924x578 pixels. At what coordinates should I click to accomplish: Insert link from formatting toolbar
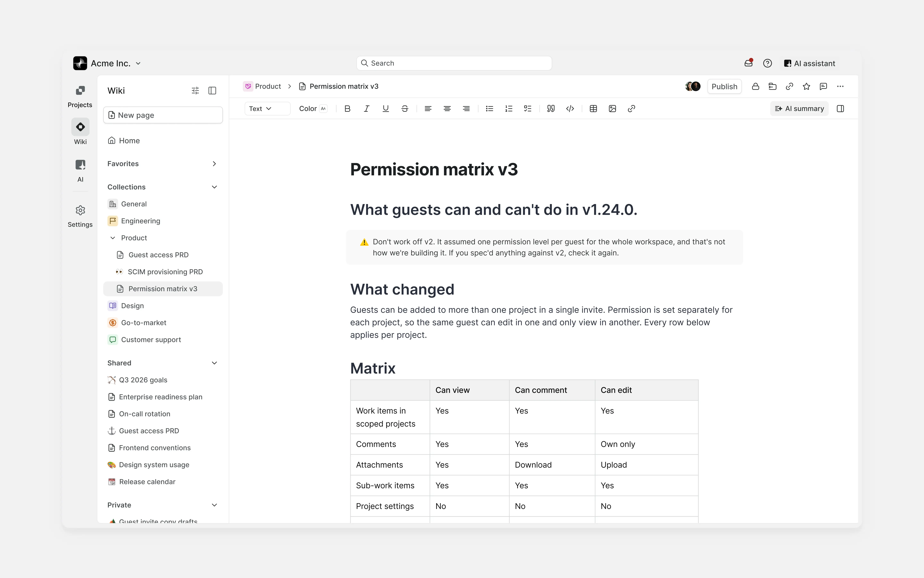tap(632, 109)
